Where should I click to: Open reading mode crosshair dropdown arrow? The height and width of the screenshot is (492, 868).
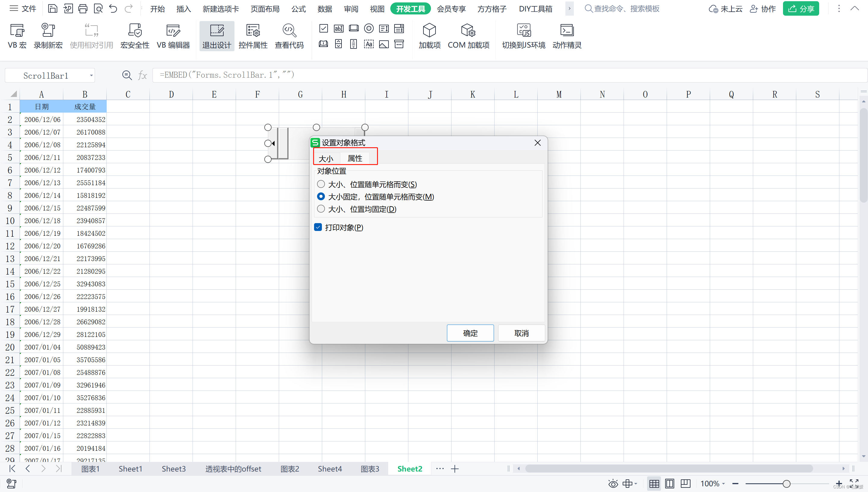click(x=636, y=484)
